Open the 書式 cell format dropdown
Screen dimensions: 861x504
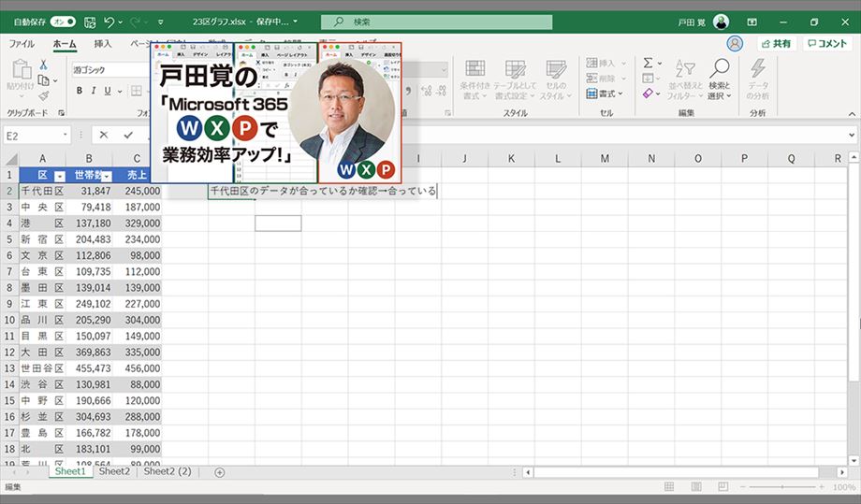pyautogui.click(x=606, y=94)
